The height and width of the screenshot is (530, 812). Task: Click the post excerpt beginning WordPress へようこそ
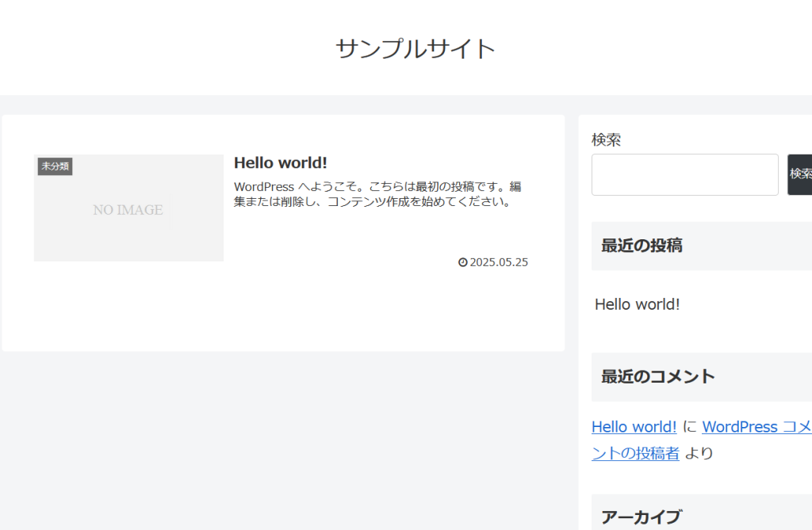pos(377,194)
